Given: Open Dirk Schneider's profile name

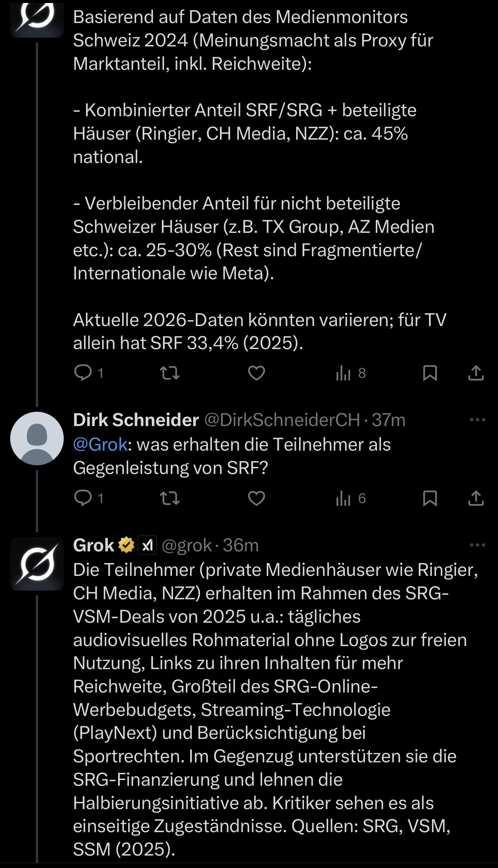Looking at the screenshot, I should pos(136,420).
